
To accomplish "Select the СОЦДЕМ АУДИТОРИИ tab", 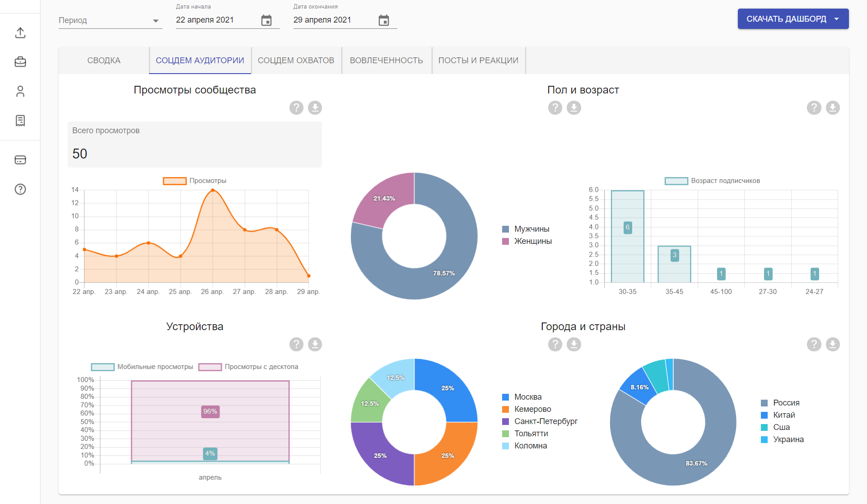I will [x=200, y=61].
